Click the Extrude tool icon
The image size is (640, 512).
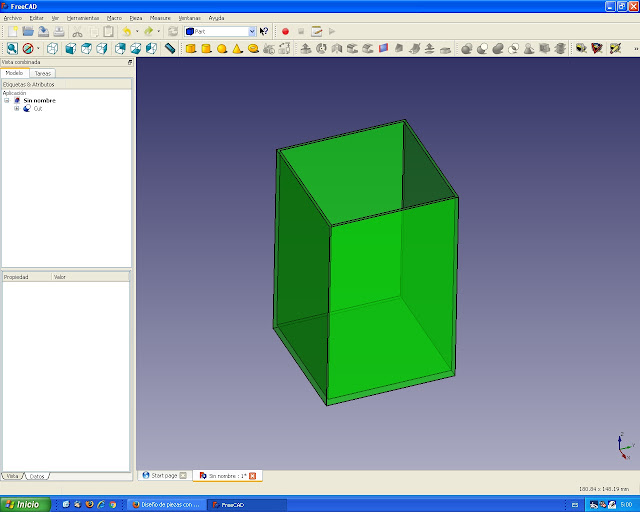(306, 49)
